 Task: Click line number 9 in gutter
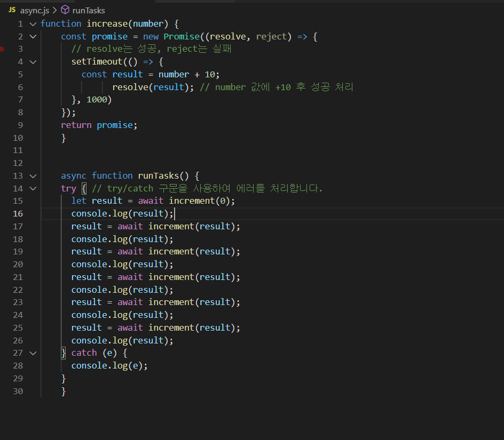coord(21,125)
